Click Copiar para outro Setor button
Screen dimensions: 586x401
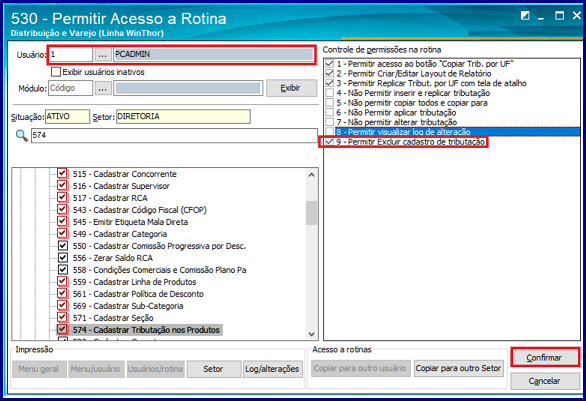click(x=458, y=368)
